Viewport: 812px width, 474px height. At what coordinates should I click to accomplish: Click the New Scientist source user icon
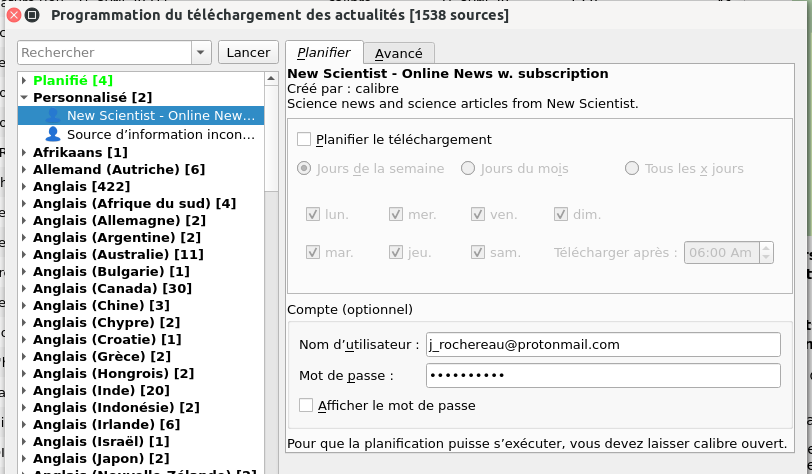(53, 116)
